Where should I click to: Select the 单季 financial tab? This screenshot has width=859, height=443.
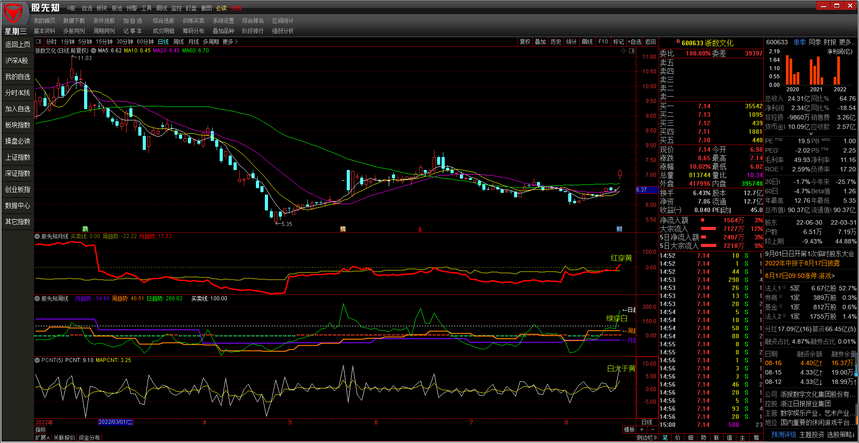coord(799,42)
